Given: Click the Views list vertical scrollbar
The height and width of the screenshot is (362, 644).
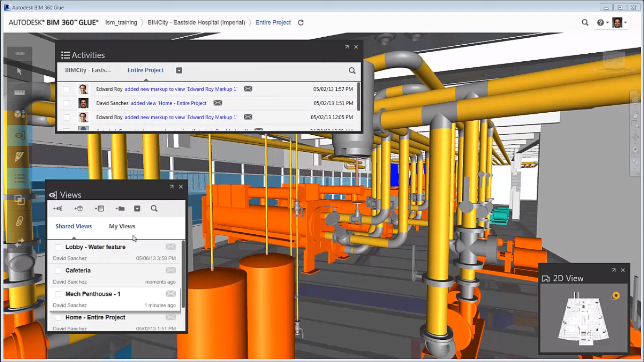Looking at the screenshot, I should click(x=183, y=274).
